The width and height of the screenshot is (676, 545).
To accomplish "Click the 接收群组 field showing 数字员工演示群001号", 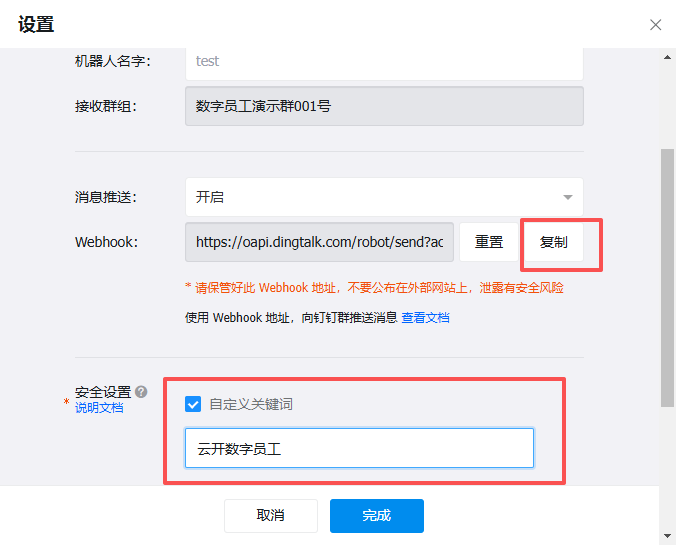I will (384, 106).
